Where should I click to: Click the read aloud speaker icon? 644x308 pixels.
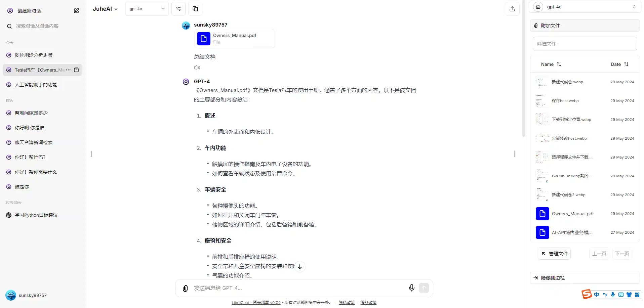(197, 68)
